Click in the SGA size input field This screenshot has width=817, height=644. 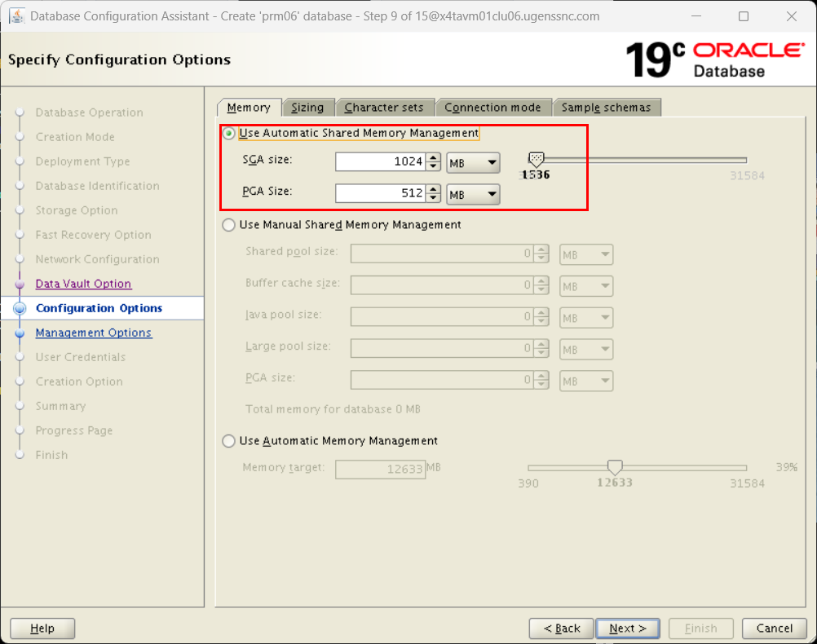(381, 162)
